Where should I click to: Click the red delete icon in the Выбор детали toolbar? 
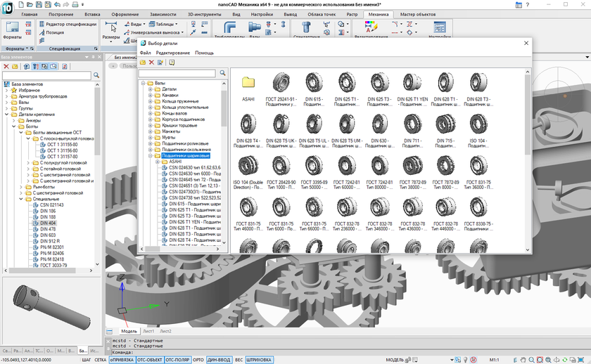(151, 63)
